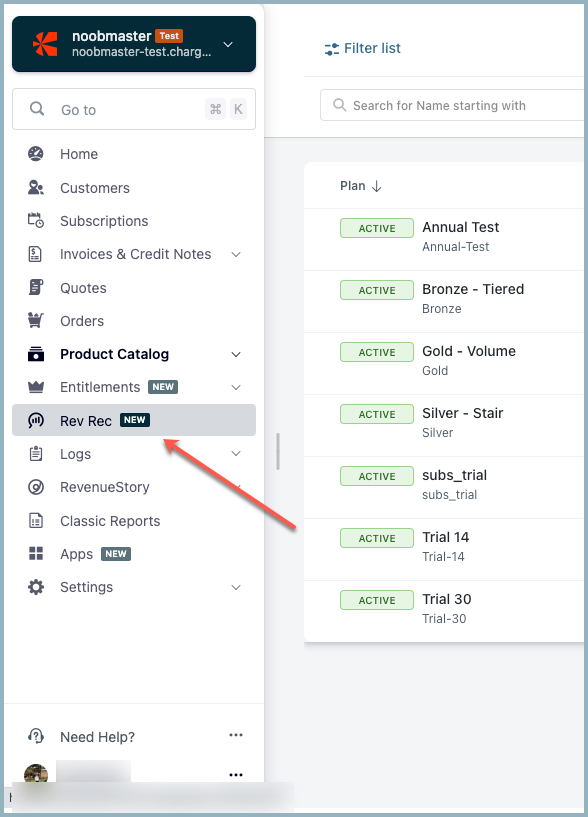Expand Invoices & Credit Notes chevron
This screenshot has height=817, width=588.
(x=236, y=254)
